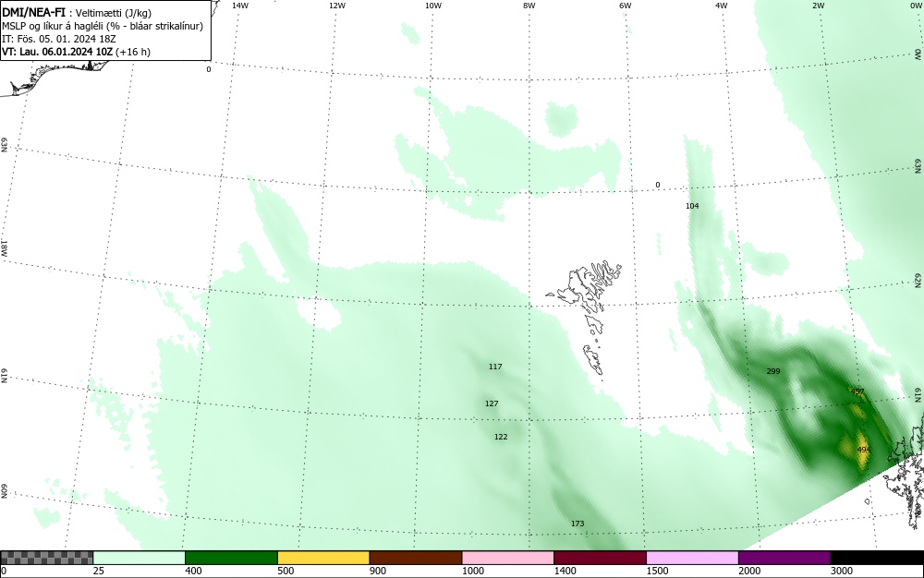Click the brown 900 legend swatch

coord(416,558)
